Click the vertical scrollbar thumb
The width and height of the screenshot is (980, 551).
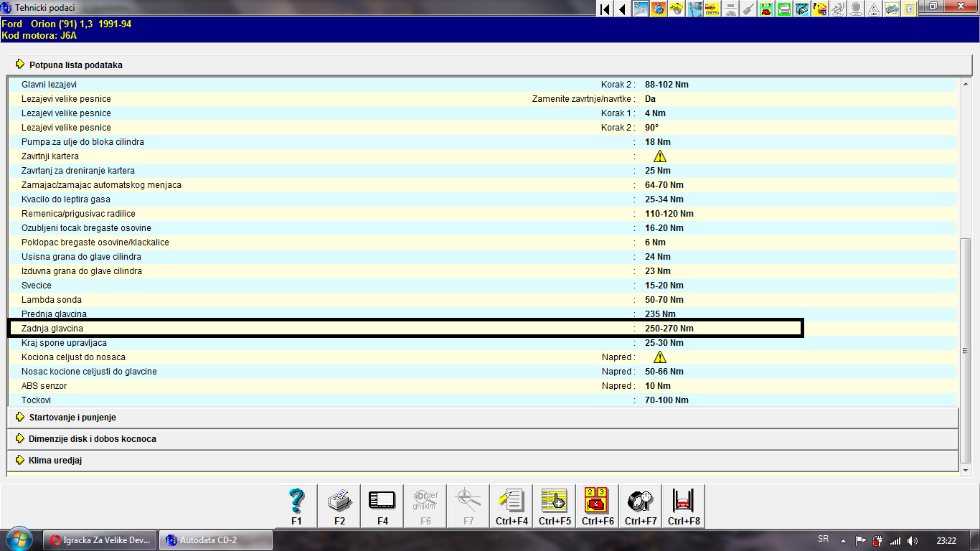click(x=965, y=352)
